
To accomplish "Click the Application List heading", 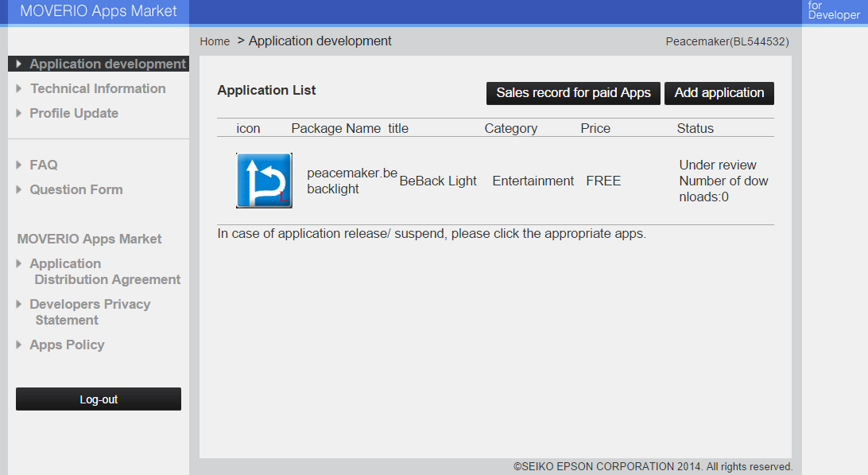I will [x=266, y=91].
